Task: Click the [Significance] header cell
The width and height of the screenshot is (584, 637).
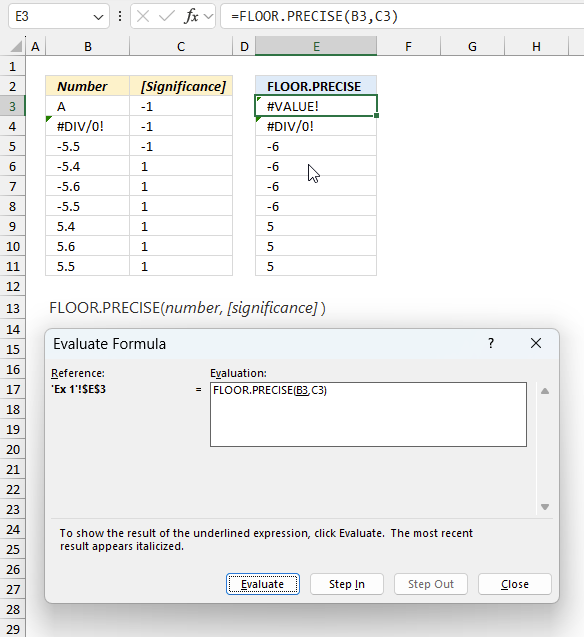Action: click(181, 86)
